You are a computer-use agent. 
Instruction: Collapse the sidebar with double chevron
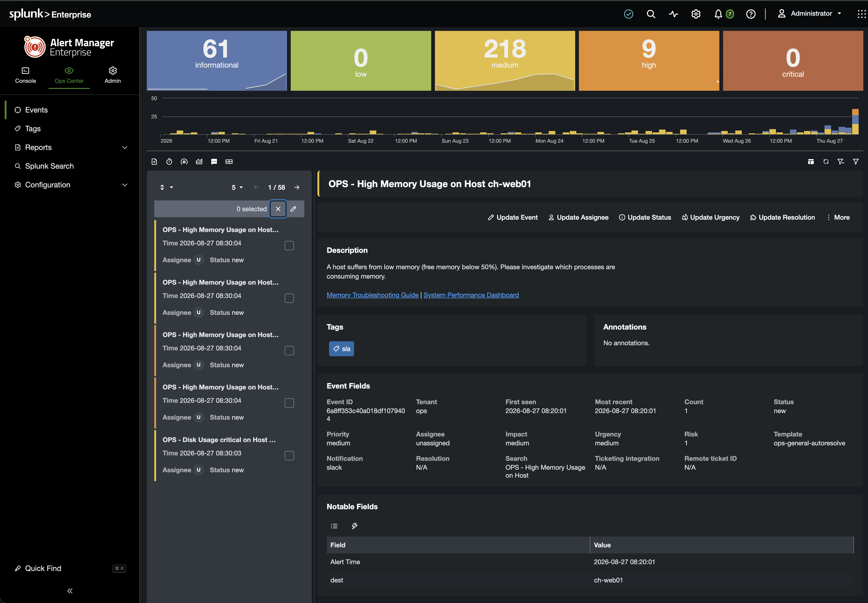click(70, 591)
